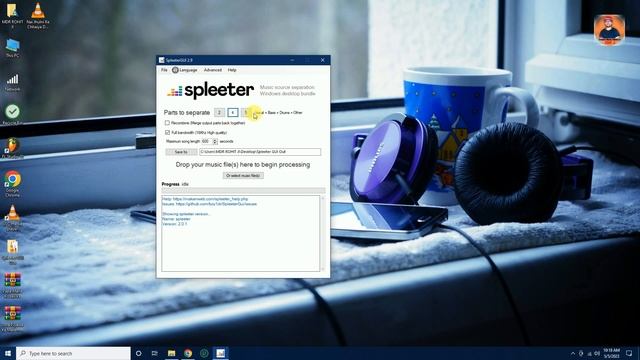Select 5 parts to separate
Image resolution: width=640 pixels, height=360 pixels.
tap(246, 112)
